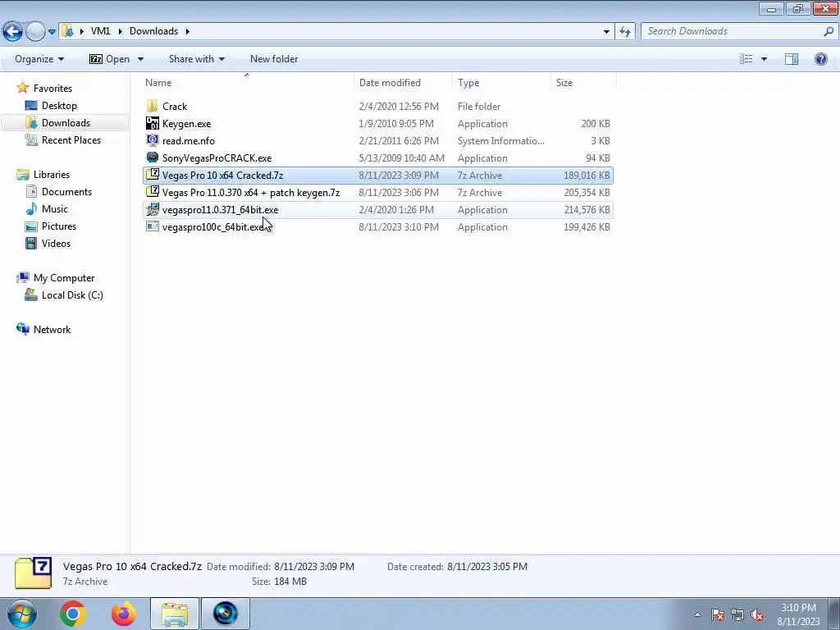Image resolution: width=840 pixels, height=630 pixels.
Task: Select Vegas Pro 10 x64 Cracked.7z icon
Action: pos(152,175)
